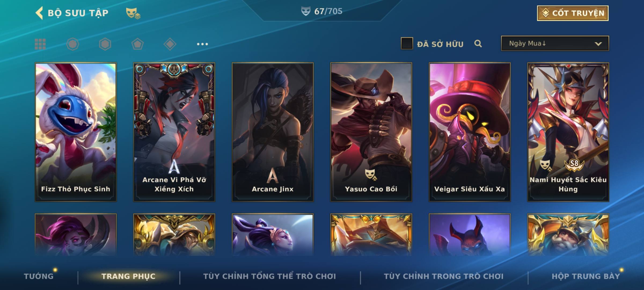644x290 pixels.
Task: Open the Arcane Jinx skin card
Action: 273,132
